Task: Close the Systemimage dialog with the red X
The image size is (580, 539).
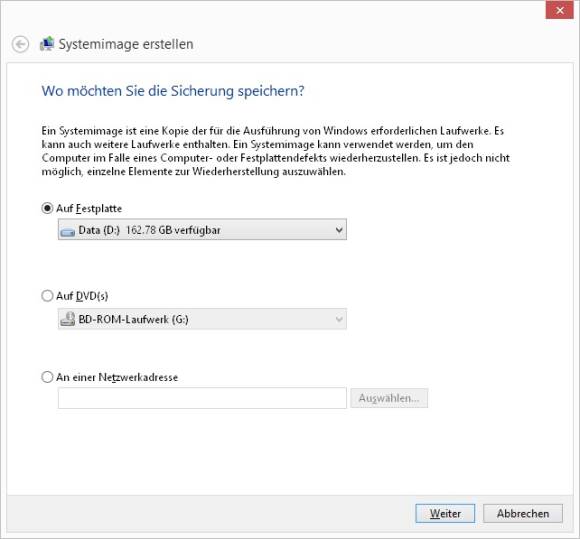Action: tap(560, 10)
